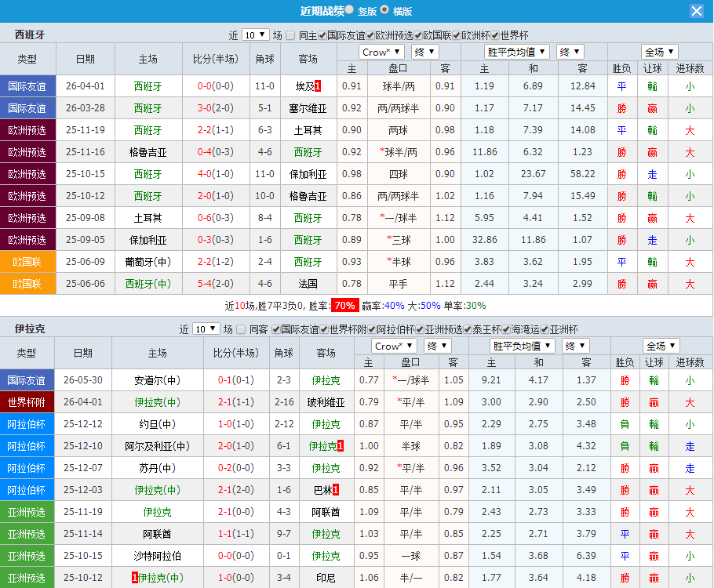This screenshot has height=588, width=714.
Task: Click 亚洲预选 tag on 25-11-14 row
Action: 27,534
